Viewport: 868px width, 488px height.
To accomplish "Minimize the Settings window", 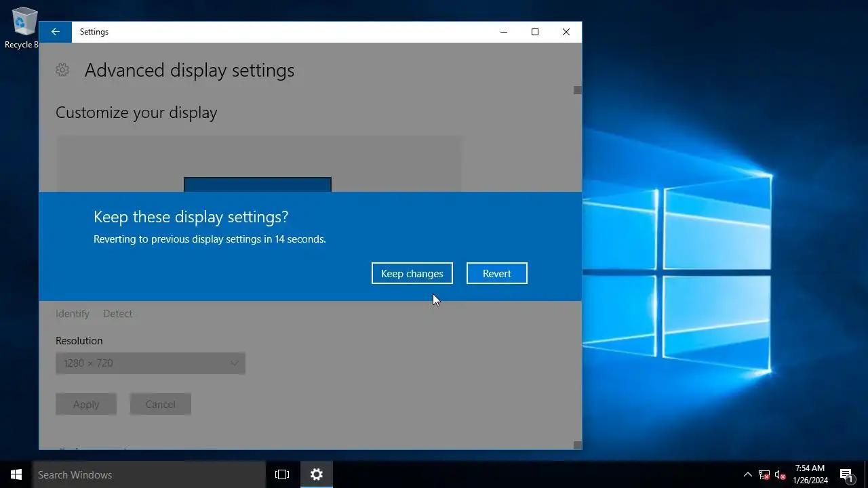I will coord(504,32).
